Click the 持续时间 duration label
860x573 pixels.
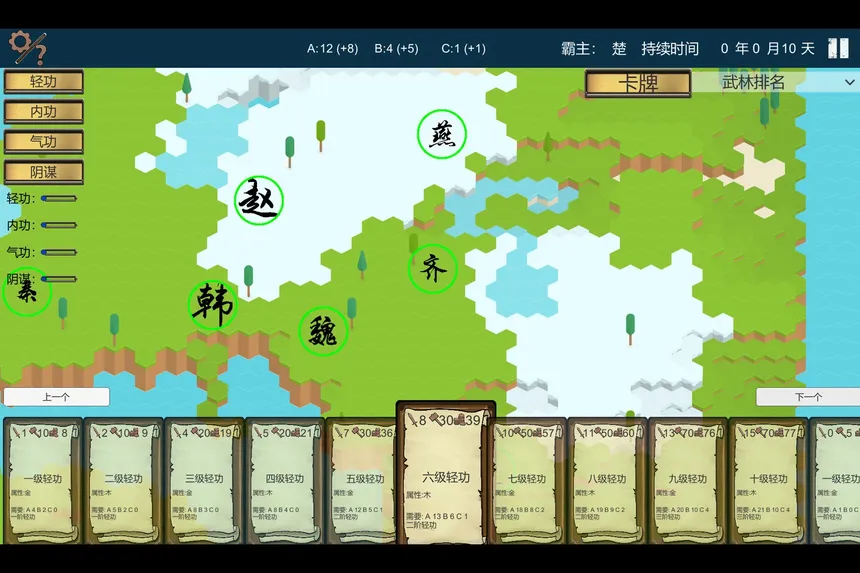pyautogui.click(x=670, y=49)
